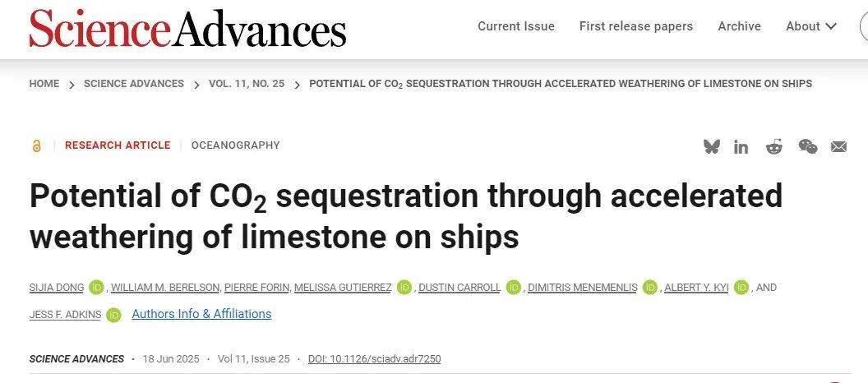Click the DOI 10.1126/sciadv.adr7250 link

[374, 358]
